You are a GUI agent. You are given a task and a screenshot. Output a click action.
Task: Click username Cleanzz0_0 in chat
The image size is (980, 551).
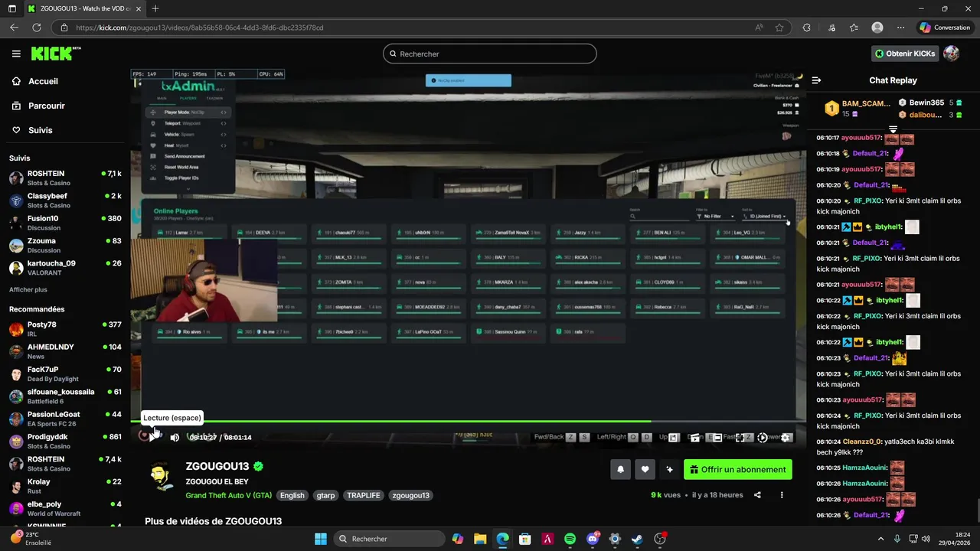tap(862, 442)
